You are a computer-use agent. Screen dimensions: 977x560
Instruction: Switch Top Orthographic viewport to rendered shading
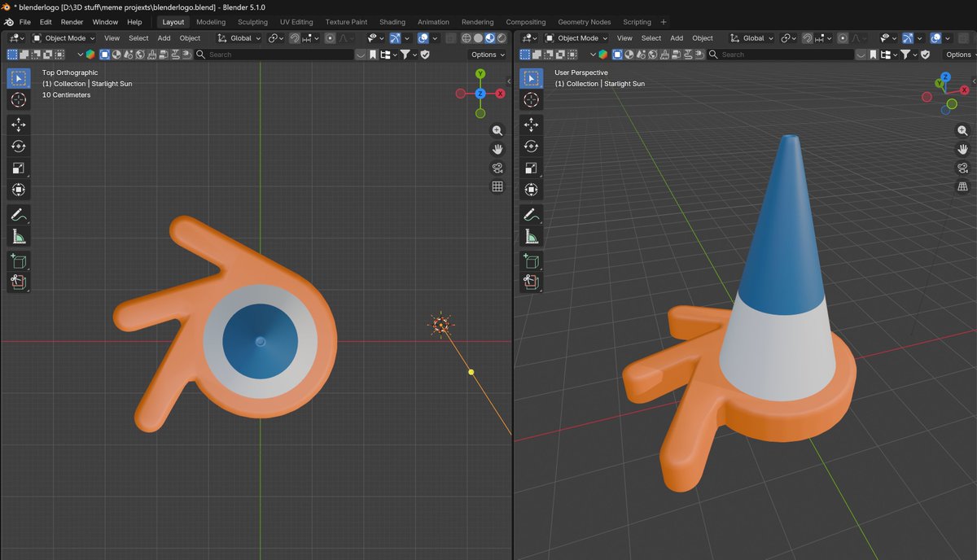501,38
